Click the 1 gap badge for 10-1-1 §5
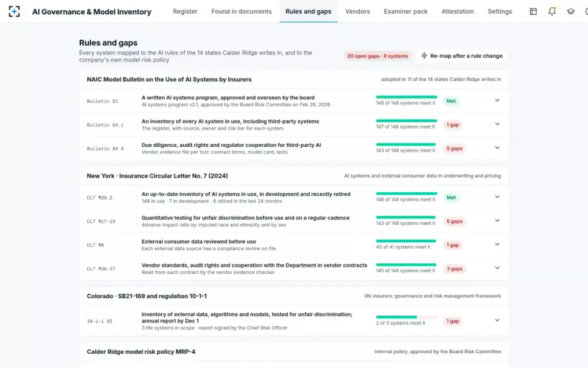The width and height of the screenshot is (588, 368). (x=453, y=321)
